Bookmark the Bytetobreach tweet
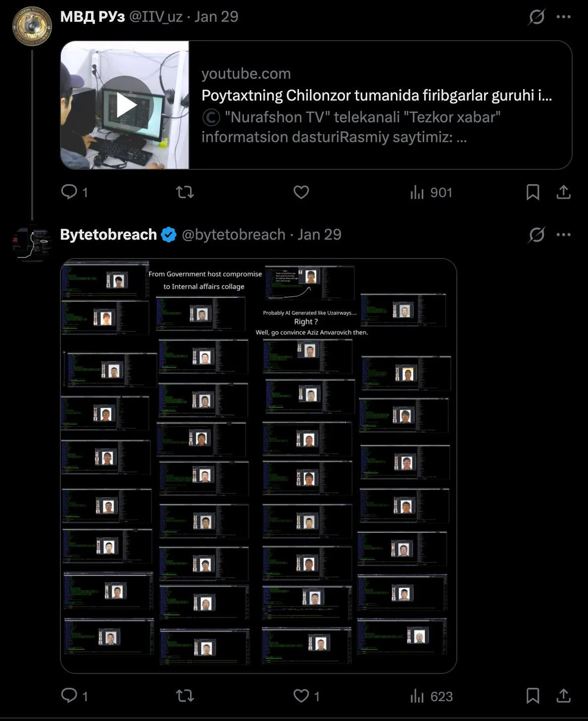588x721 pixels. [533, 696]
